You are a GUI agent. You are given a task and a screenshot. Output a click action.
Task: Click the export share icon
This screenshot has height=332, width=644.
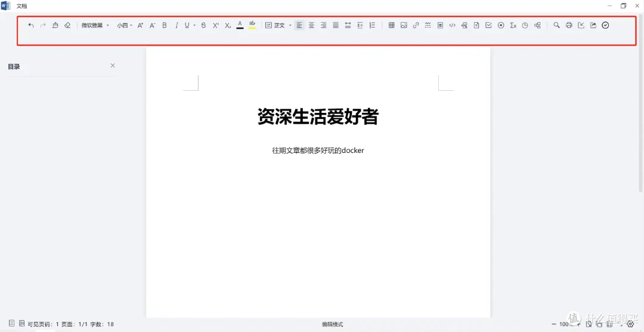pos(593,26)
